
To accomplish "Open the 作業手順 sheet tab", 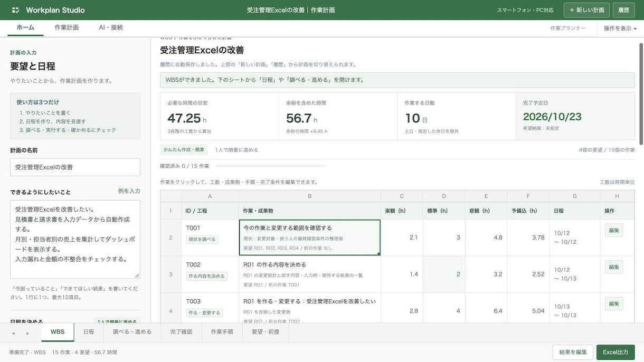I will pos(222,332).
